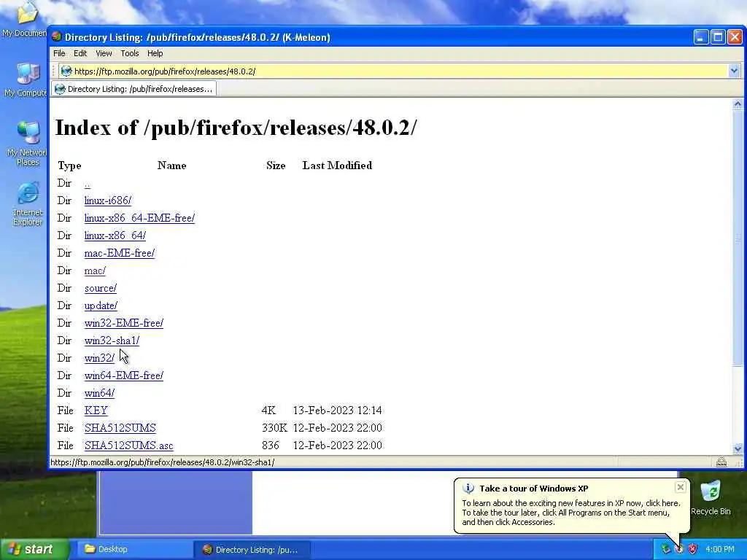Open the win64-EME-free/ directory link
The height and width of the screenshot is (560, 747).
pyautogui.click(x=124, y=376)
